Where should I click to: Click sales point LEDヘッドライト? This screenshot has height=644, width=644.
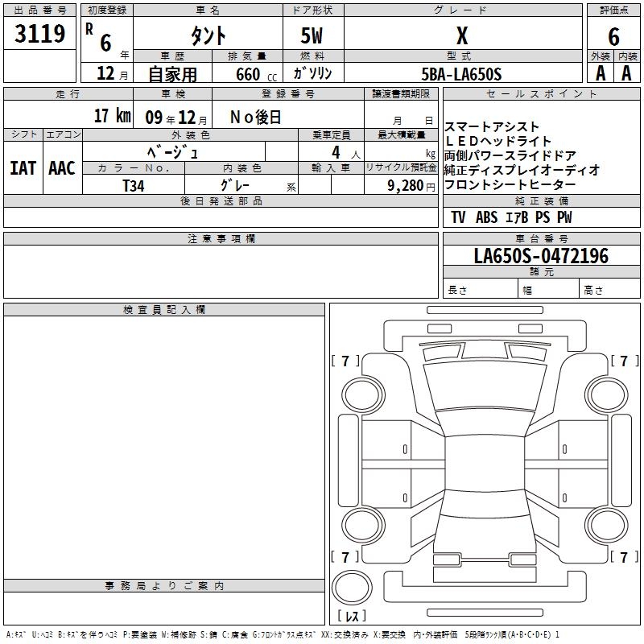pos(497,142)
